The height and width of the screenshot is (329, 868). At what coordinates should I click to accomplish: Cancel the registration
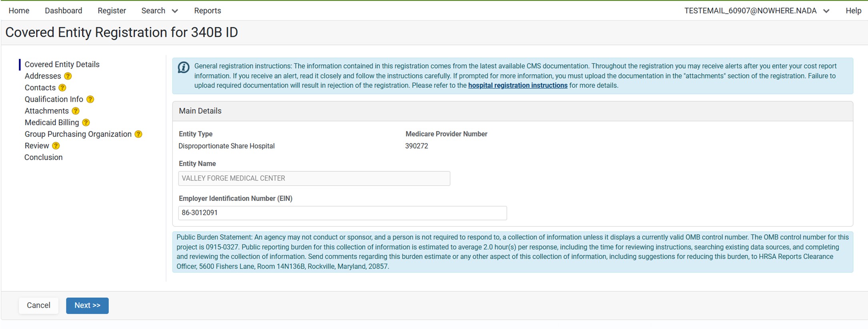tap(38, 305)
